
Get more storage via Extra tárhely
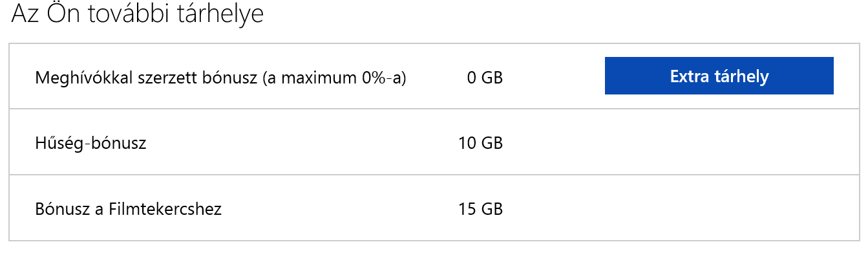(719, 76)
